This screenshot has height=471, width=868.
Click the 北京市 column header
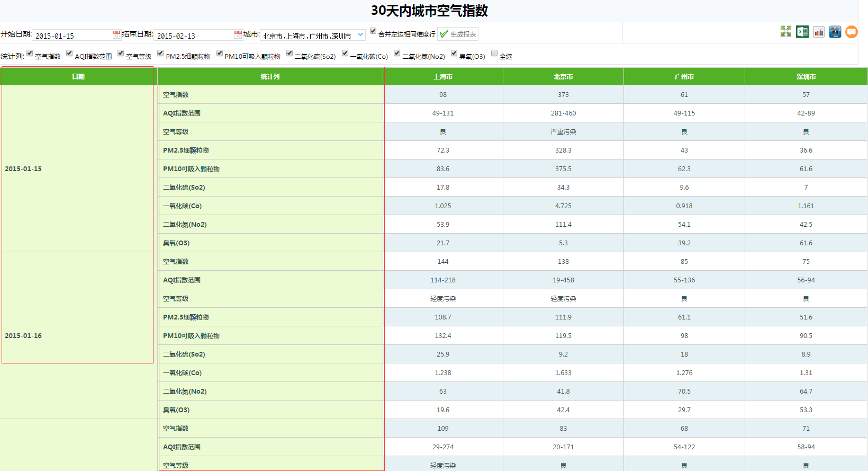[563, 76]
